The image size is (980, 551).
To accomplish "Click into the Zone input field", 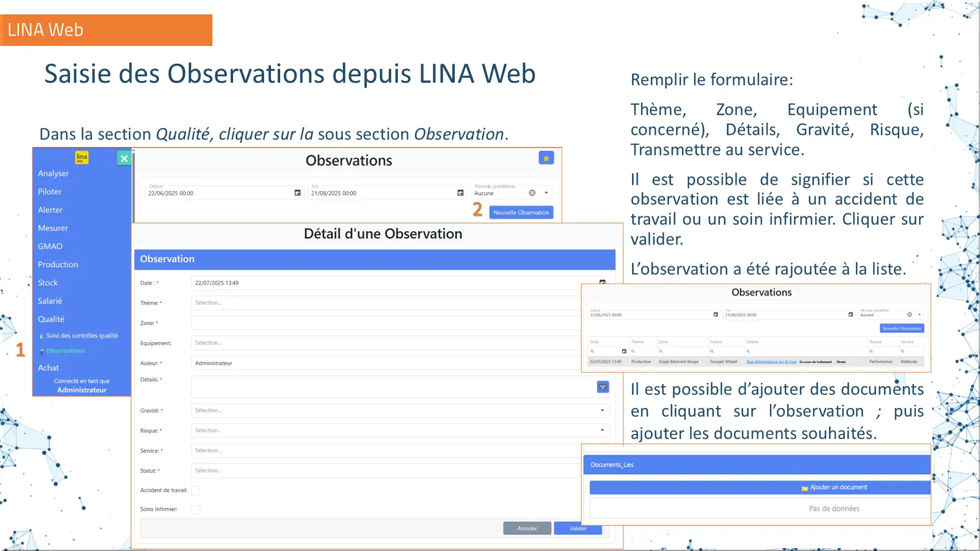I will [x=385, y=323].
